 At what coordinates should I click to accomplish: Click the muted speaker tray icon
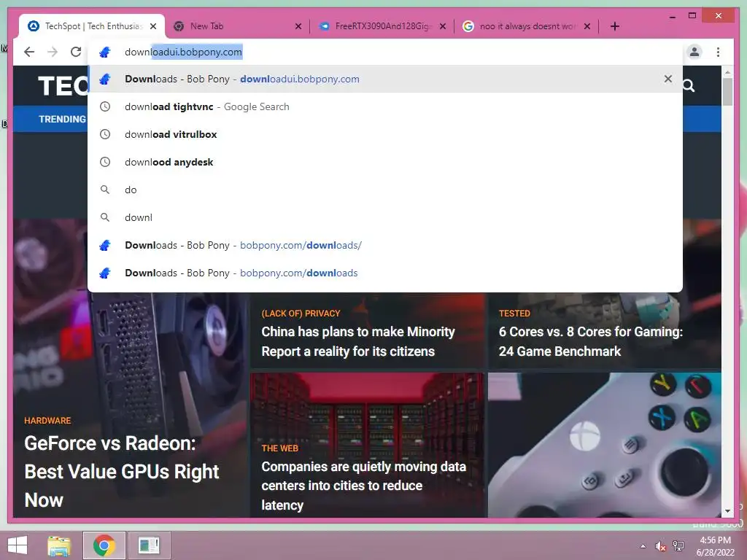[660, 546]
